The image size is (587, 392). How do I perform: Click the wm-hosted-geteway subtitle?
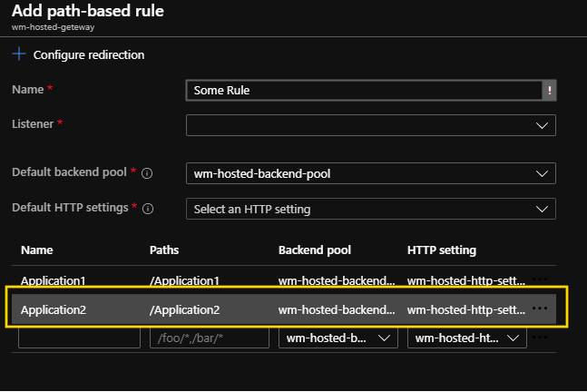pos(53,27)
